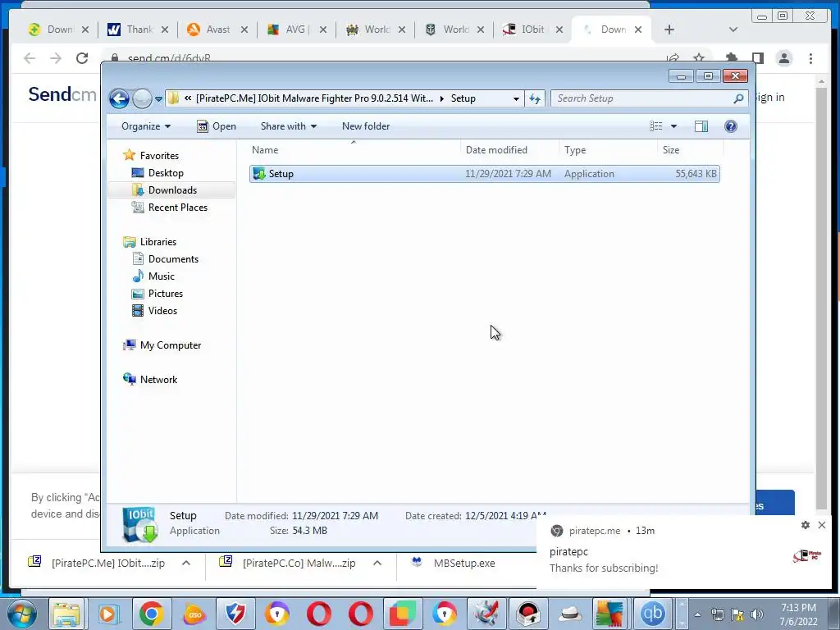Open the piratepc notification settings gear
Image resolution: width=840 pixels, height=630 pixels.
click(806, 525)
